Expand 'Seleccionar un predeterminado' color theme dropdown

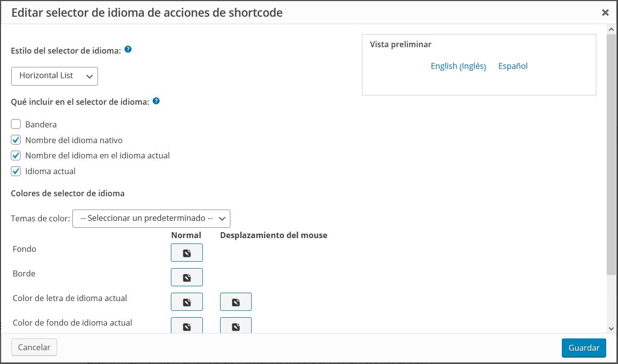(151, 218)
